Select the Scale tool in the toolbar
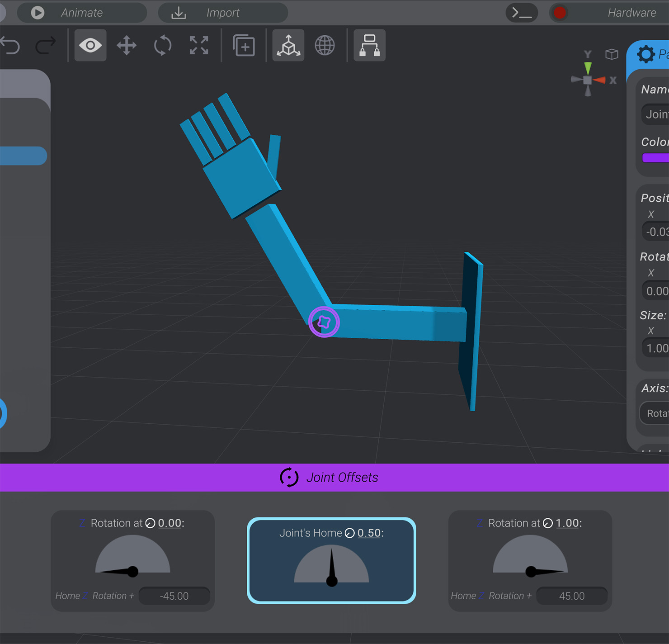Screen dimensions: 669x644 198,45
